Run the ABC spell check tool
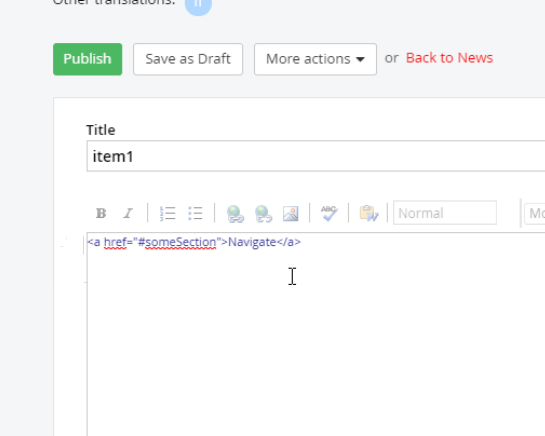 point(329,213)
